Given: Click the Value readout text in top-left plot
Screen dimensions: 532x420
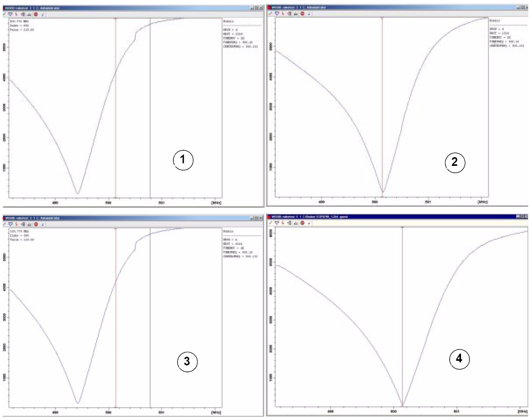Looking at the screenshot, I should 22,30.
